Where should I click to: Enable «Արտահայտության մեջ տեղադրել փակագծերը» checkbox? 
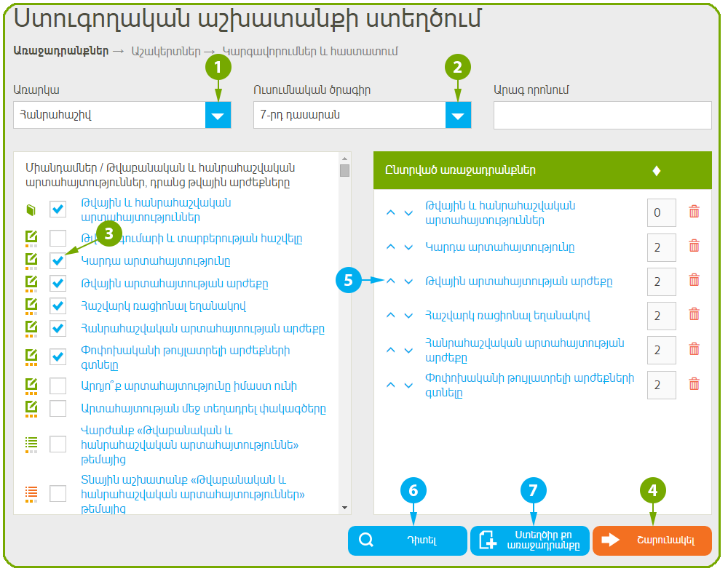pos(58,408)
